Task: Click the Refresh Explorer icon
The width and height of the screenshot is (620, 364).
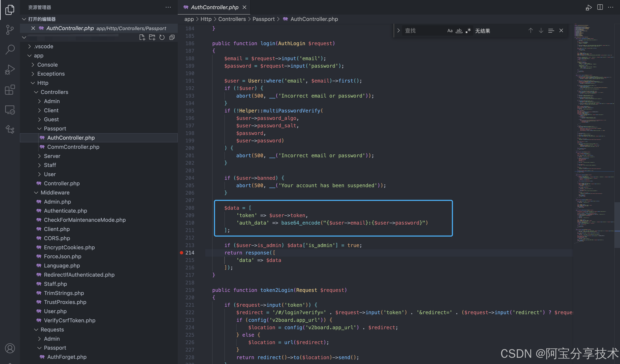Action: [162, 37]
